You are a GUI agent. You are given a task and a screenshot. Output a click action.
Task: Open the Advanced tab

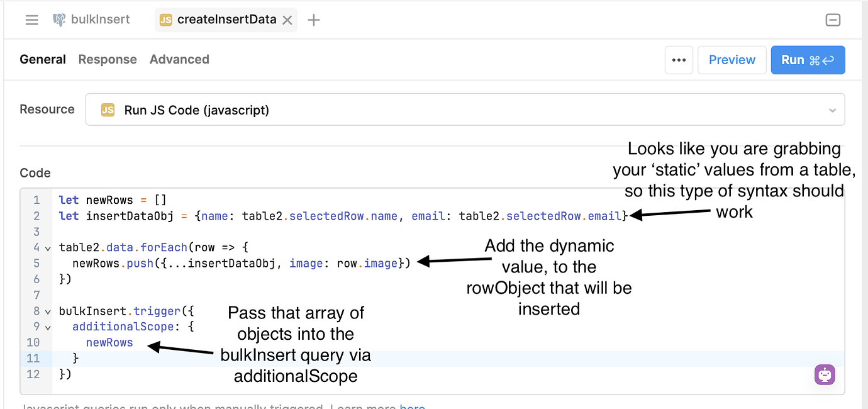(x=179, y=59)
